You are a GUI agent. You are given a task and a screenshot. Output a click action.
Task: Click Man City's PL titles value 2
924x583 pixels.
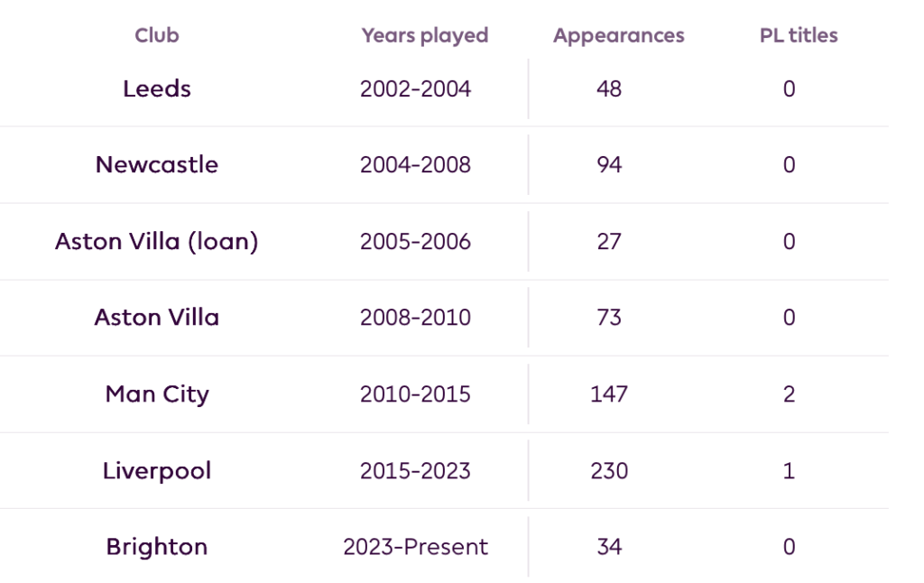click(789, 394)
